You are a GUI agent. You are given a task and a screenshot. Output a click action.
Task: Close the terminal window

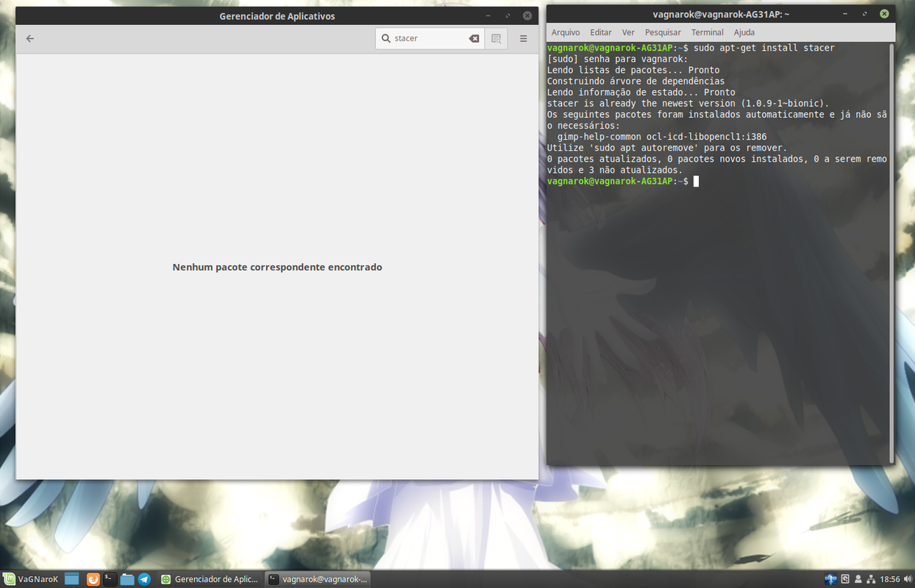(884, 13)
